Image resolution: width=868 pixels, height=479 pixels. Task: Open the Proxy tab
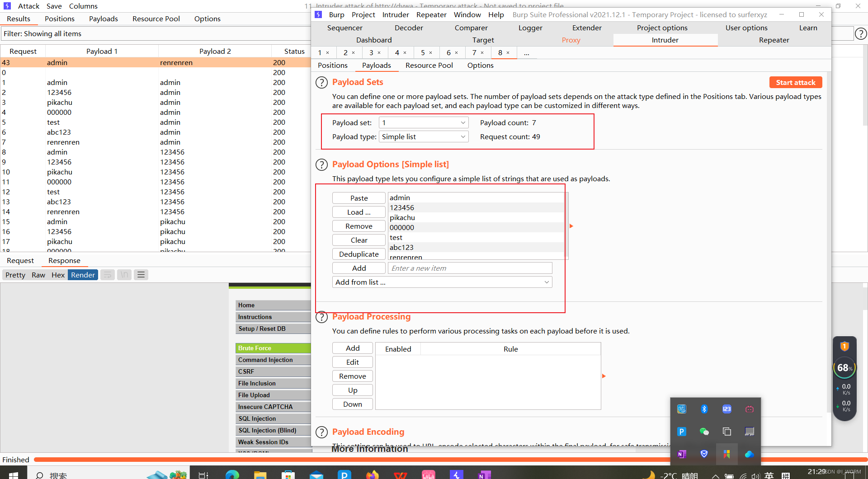571,40
